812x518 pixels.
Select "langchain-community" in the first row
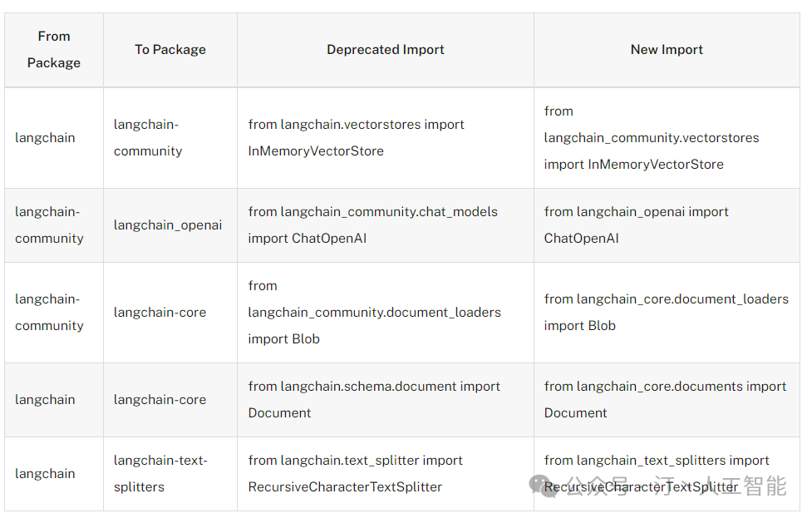click(146, 138)
